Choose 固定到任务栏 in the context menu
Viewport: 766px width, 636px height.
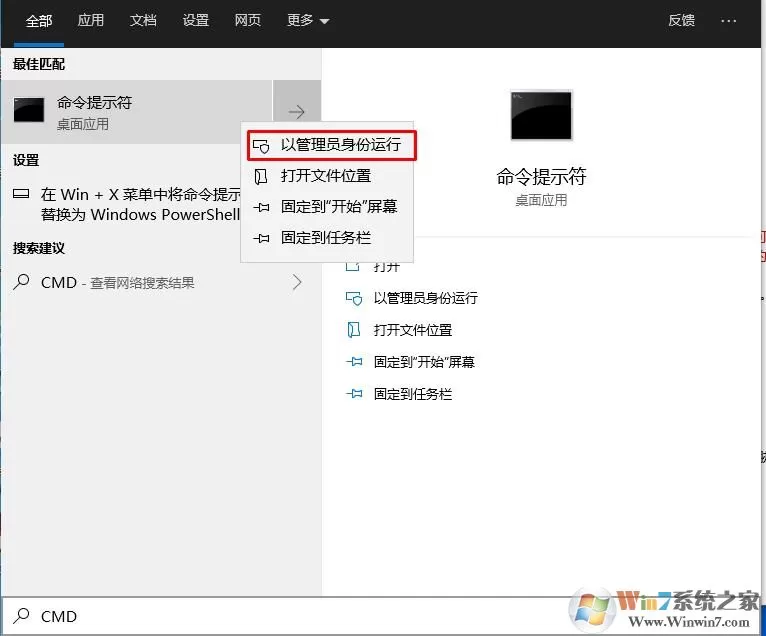[x=326, y=238]
